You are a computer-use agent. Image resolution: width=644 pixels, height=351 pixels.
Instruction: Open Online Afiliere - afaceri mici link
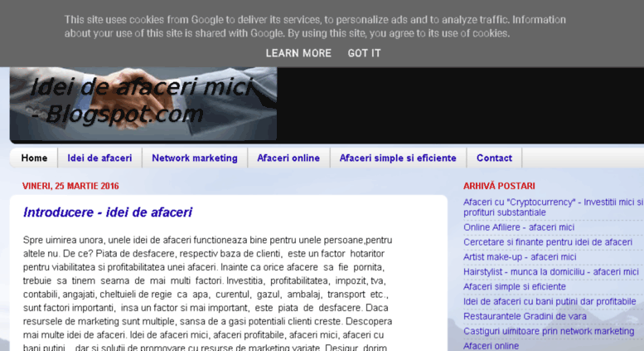point(519,227)
